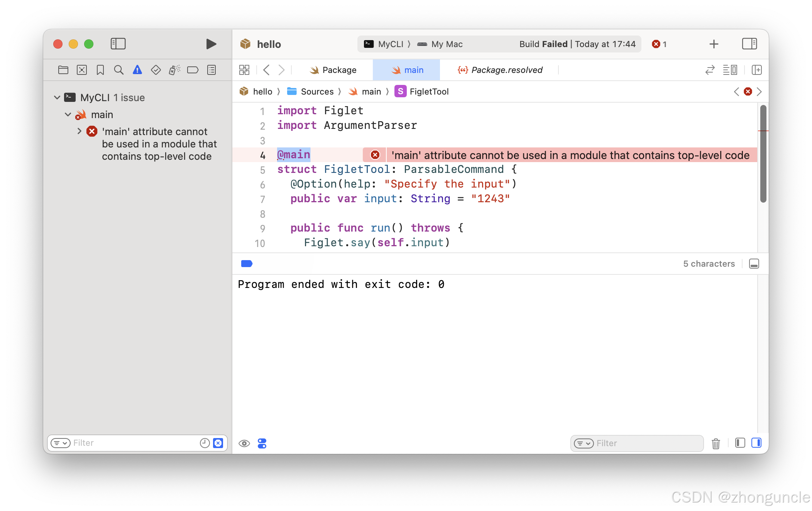Open the Report navigator list icon
Screen dimensions: 812x511
(x=211, y=70)
